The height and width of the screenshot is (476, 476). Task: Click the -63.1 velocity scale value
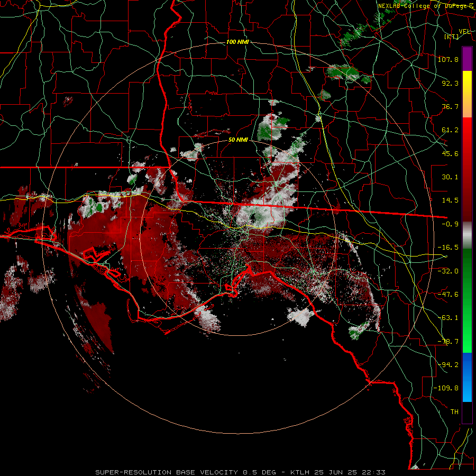tap(448, 318)
